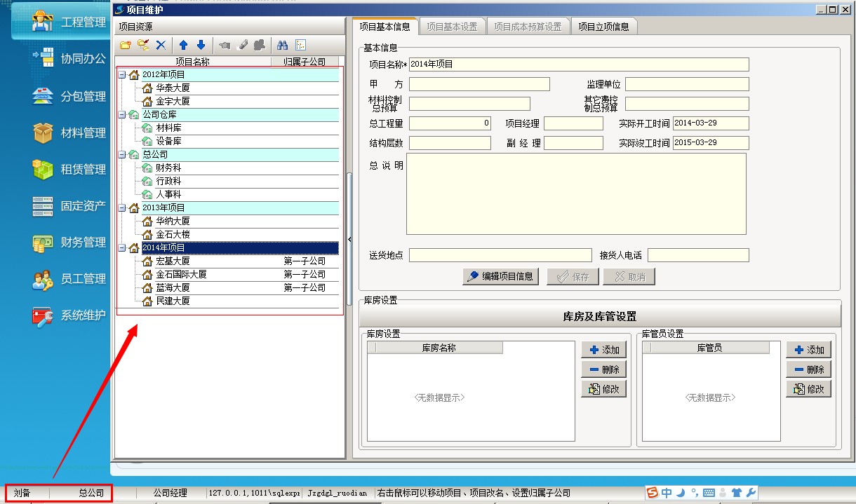Viewport: 856px width, 504px height.
Task: Click the add sub-project folder icon
Action: click(x=143, y=45)
